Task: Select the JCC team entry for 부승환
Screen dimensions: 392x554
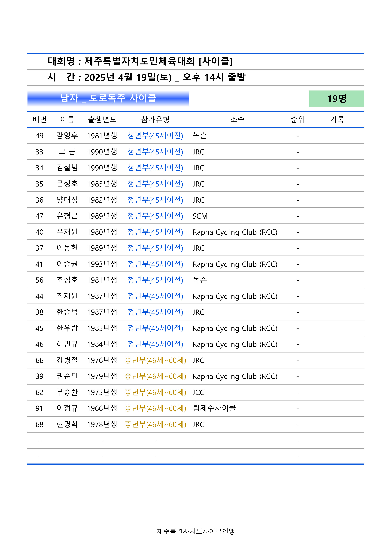Action: point(198,392)
